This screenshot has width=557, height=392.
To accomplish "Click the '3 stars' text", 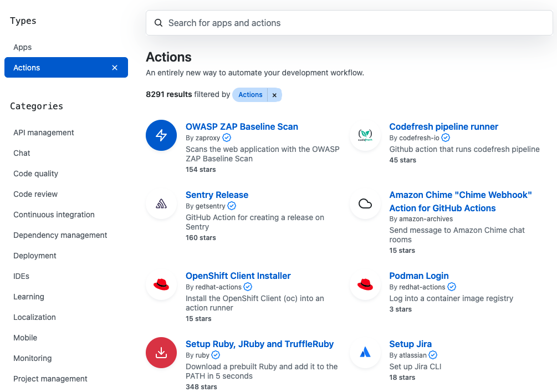I will [400, 309].
